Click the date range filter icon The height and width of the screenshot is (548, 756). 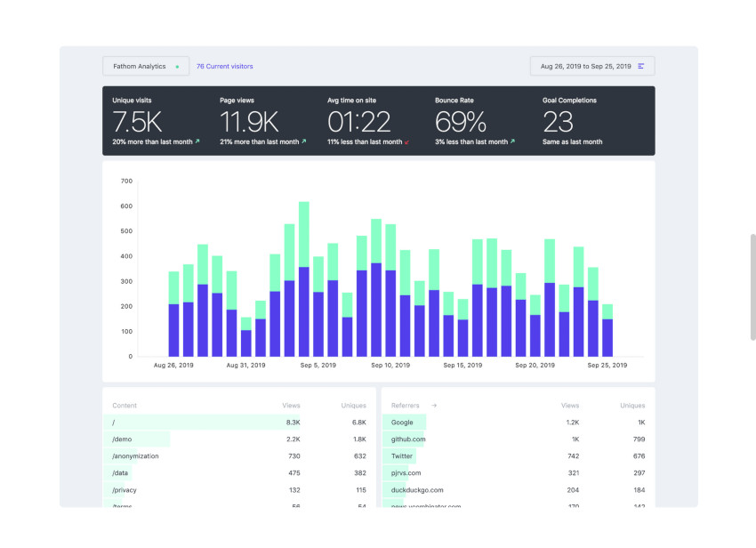pos(641,66)
